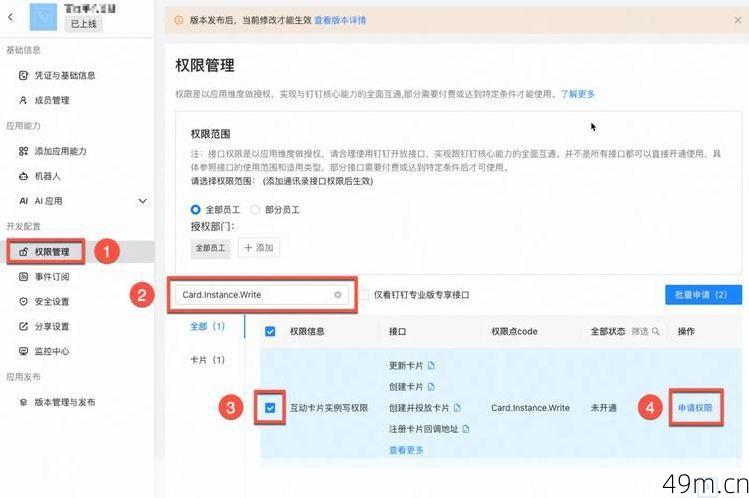Open the 全部状态 筛选 filter

coord(625,331)
